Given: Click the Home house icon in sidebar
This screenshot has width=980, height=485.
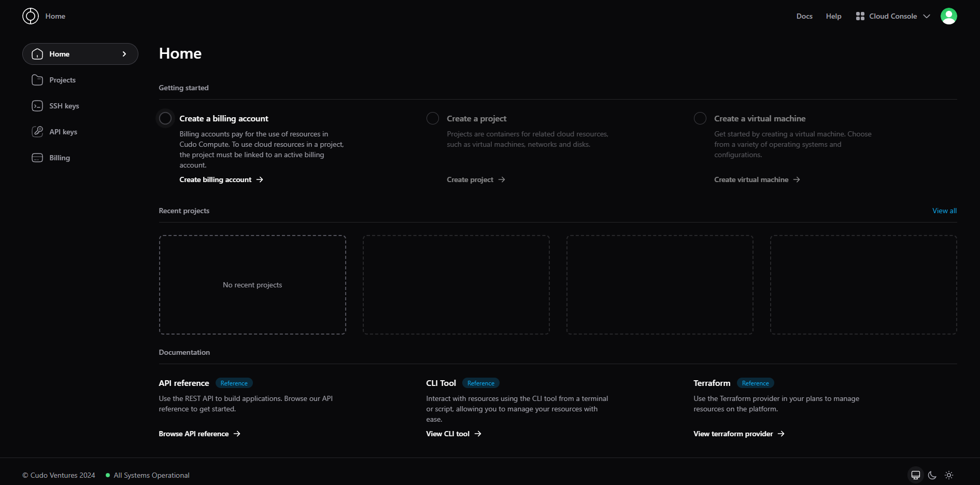Looking at the screenshot, I should [37, 54].
